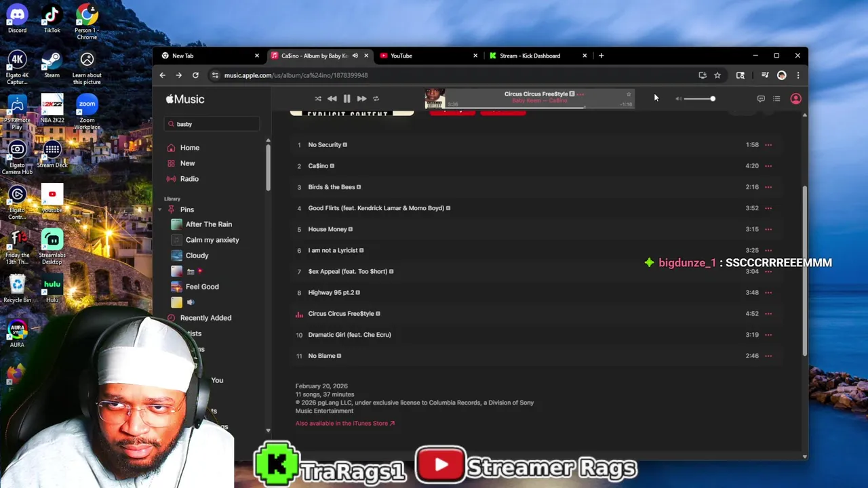The height and width of the screenshot is (488, 868).
Task: Click the now playing album thumbnail
Action: [x=435, y=99]
